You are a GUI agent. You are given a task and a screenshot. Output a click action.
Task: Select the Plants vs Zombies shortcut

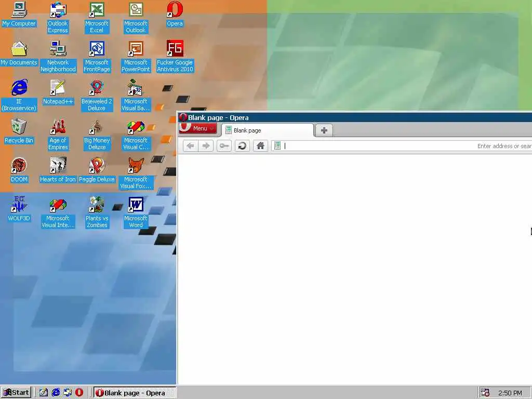[x=97, y=212]
